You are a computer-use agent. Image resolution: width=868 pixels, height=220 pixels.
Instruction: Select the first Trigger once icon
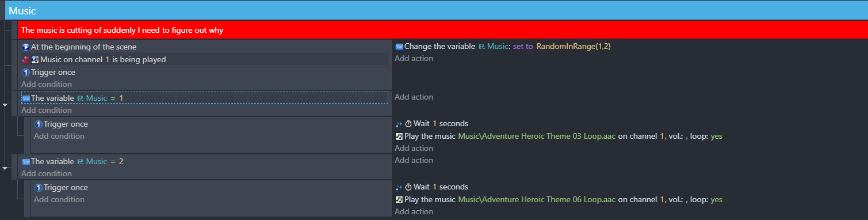tap(25, 73)
